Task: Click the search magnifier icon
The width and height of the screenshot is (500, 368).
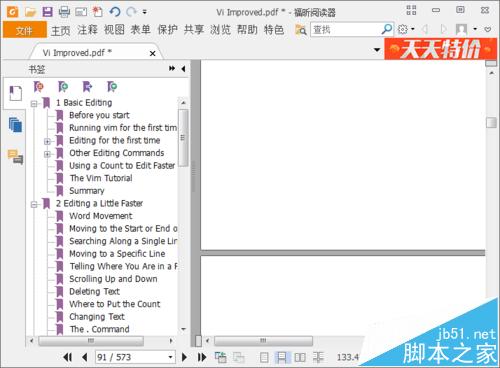Action: 387,29
